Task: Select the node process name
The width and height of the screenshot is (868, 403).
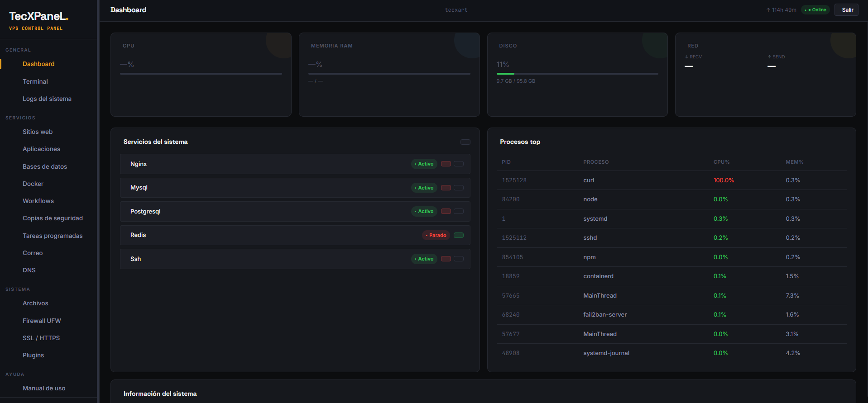Action: coord(590,199)
